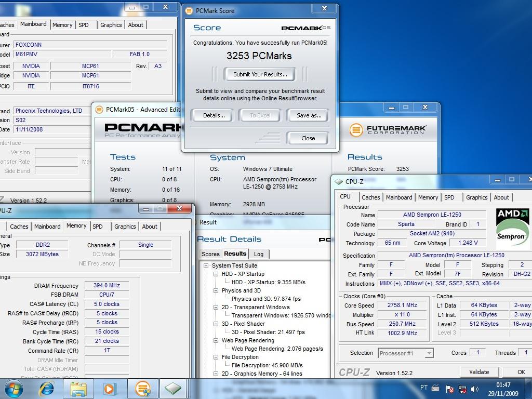Image resolution: width=532 pixels, height=399 pixels.
Task: Click the BIOS date '11/11/2008' value
Action: (52, 129)
